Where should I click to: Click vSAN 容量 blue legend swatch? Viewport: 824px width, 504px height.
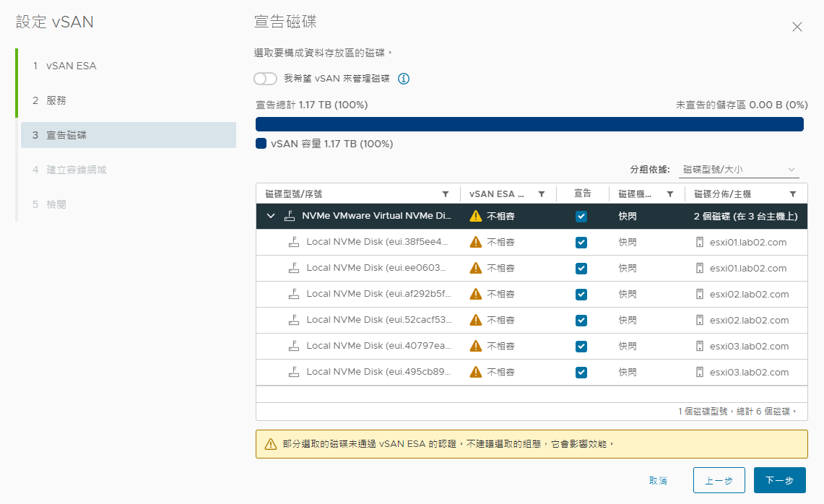pyautogui.click(x=261, y=144)
